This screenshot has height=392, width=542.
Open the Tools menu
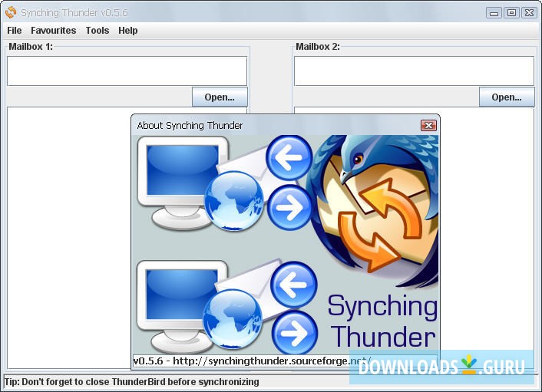[x=97, y=31]
